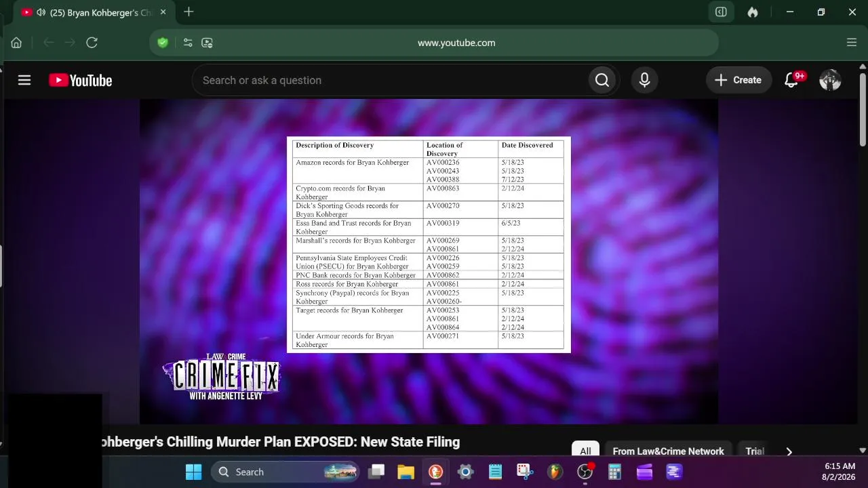Open the account avatar menu
This screenshot has height=488, width=868.
tap(830, 80)
